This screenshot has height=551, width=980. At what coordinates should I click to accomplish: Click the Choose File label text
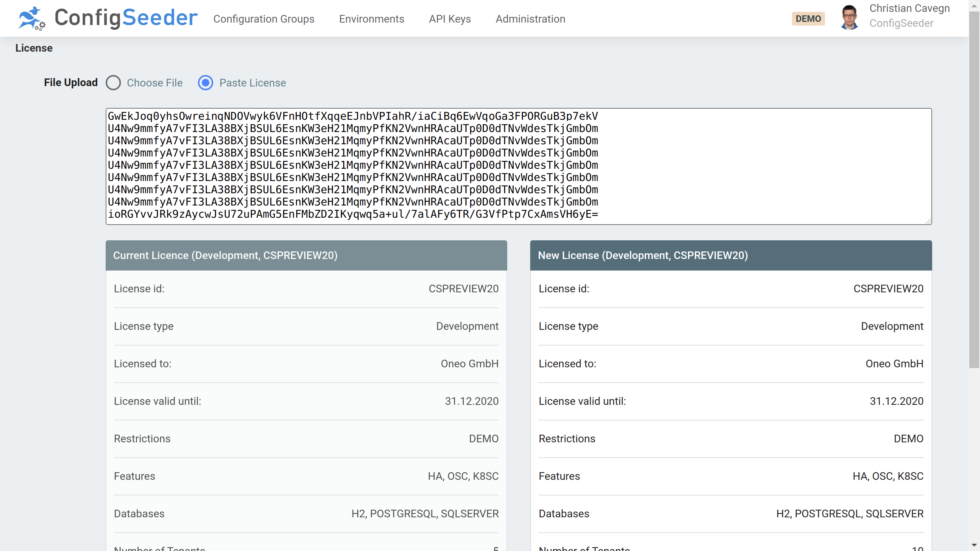155,83
